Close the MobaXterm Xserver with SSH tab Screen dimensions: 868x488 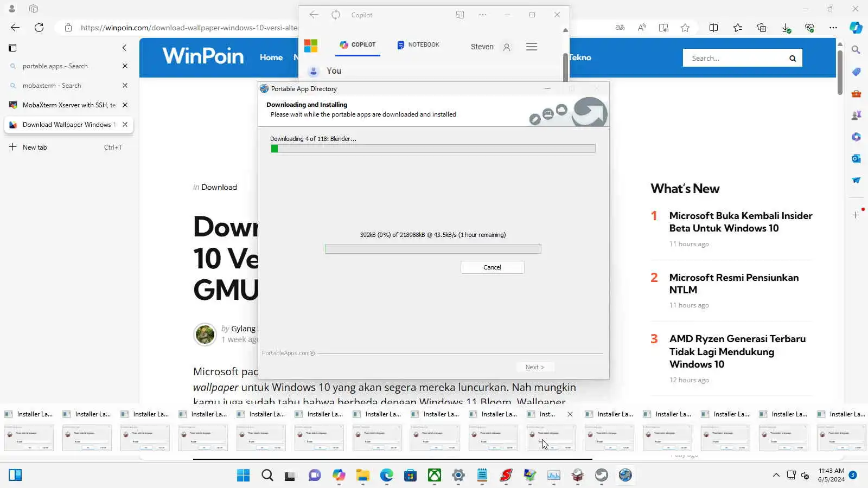click(x=125, y=105)
